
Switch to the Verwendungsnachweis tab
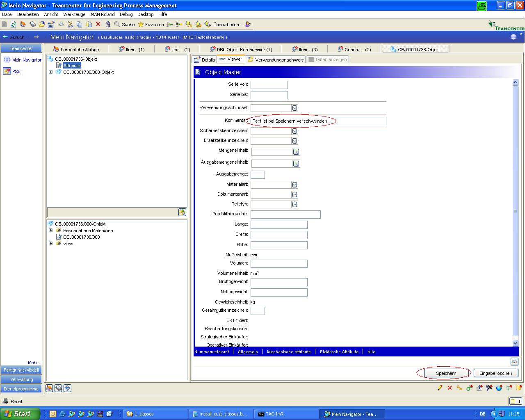(x=276, y=59)
